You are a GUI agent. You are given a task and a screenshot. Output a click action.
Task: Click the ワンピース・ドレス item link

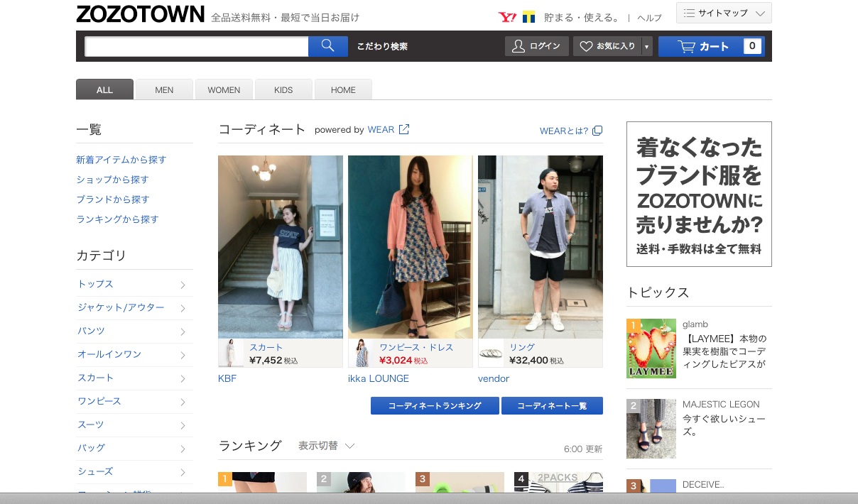(x=416, y=347)
